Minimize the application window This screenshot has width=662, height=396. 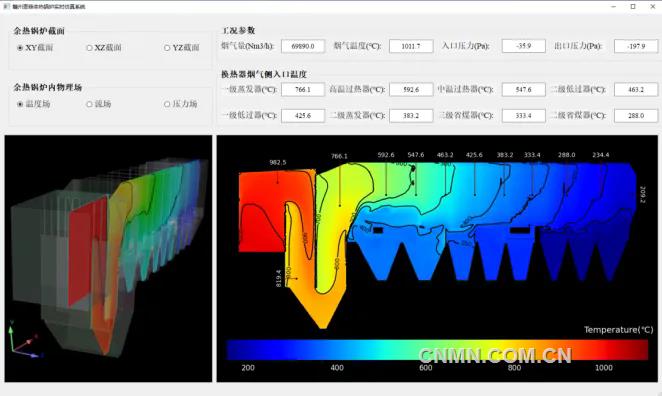point(613,6)
